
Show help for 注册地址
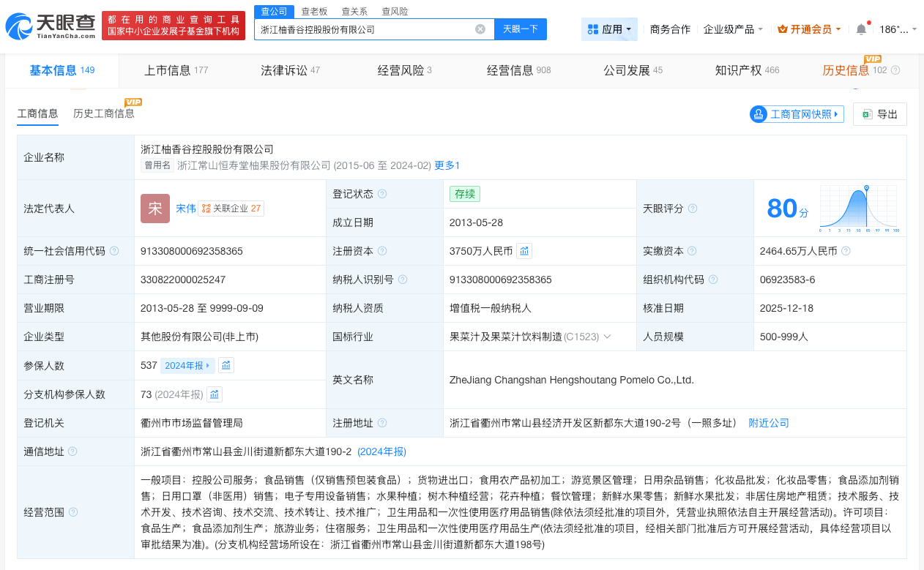tap(382, 423)
